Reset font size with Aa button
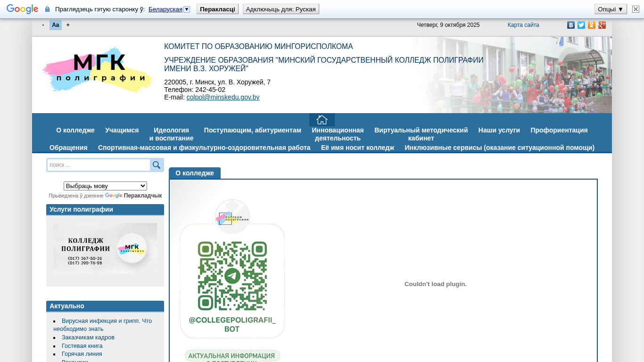Screen dimensions: 644x362 pyautogui.click(x=56, y=25)
